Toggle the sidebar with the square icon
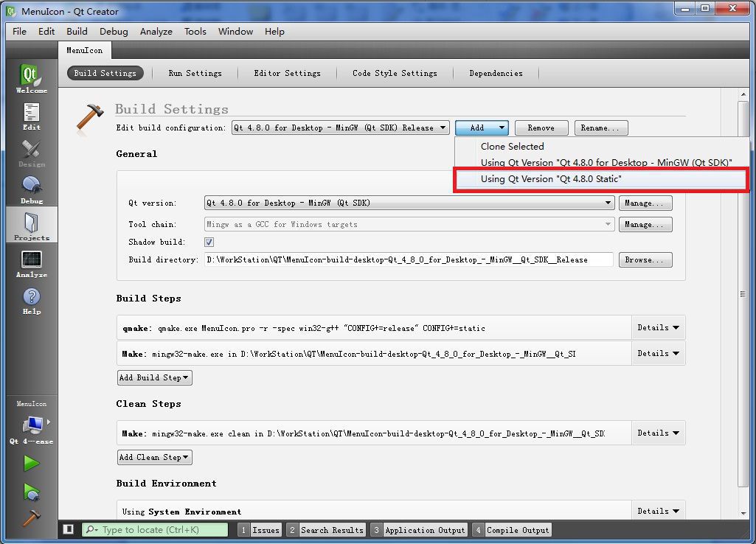The image size is (756, 544). point(69,529)
